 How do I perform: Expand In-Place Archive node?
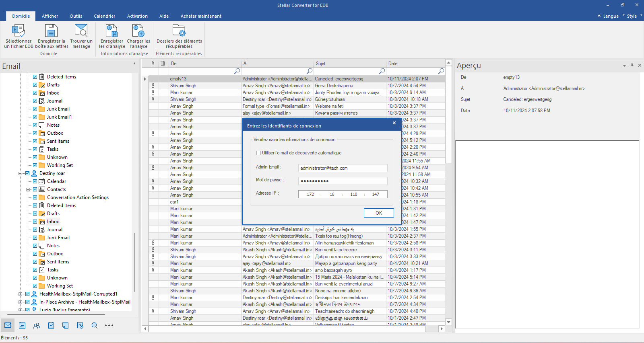20,302
